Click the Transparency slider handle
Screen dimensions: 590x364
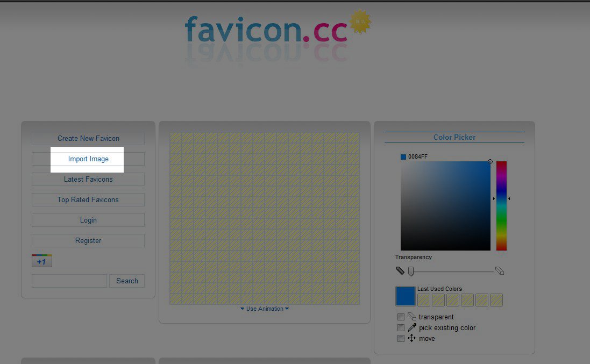click(x=411, y=271)
